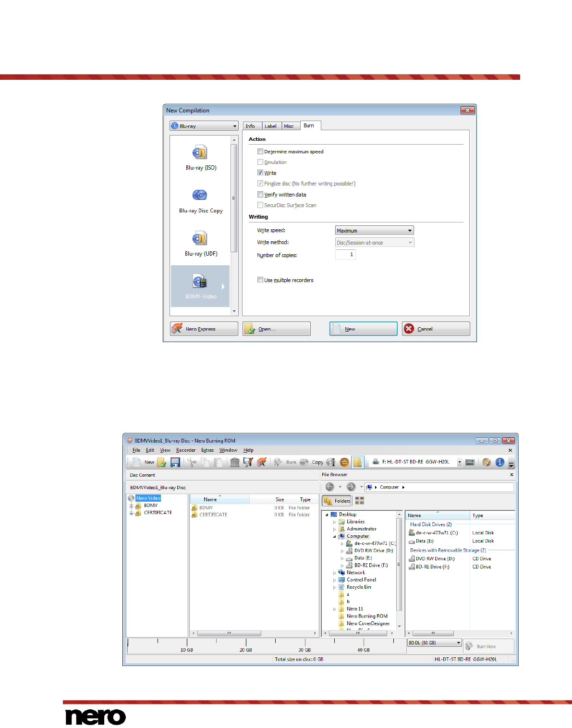572x728 pixels.
Task: Open the Recorder menu
Action: tap(186, 450)
